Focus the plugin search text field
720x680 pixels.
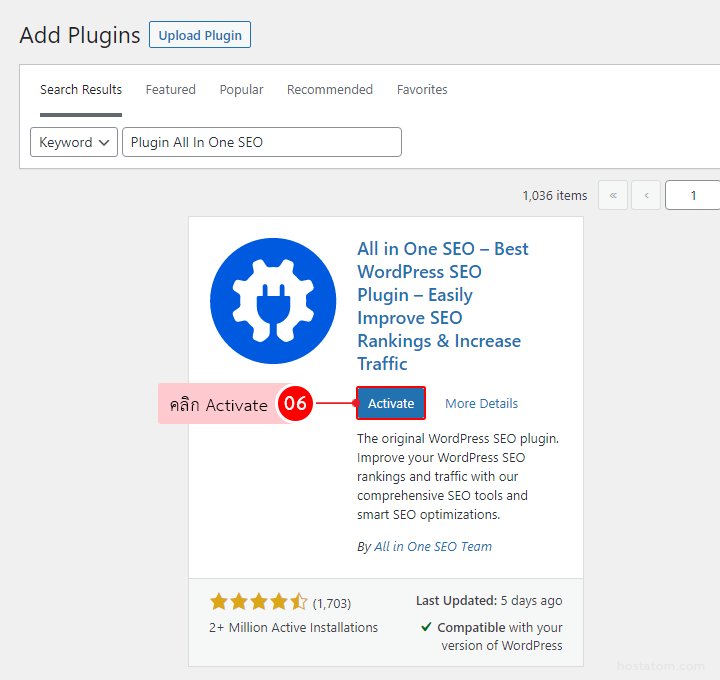point(262,142)
